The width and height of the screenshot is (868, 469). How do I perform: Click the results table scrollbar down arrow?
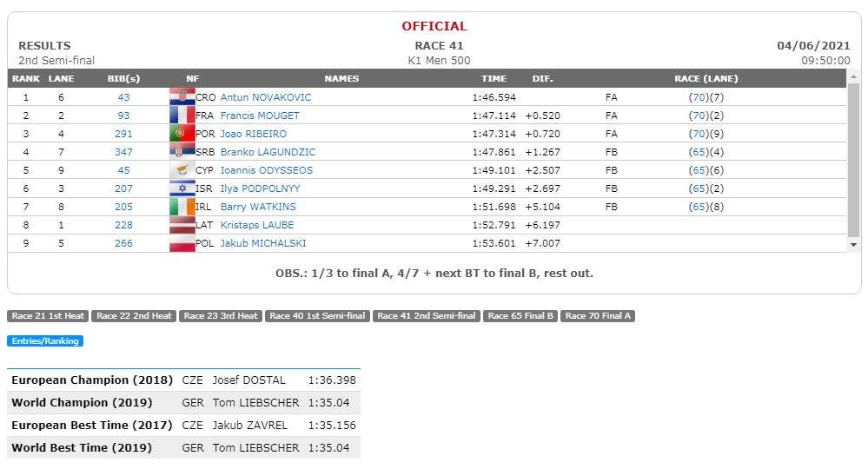(853, 244)
